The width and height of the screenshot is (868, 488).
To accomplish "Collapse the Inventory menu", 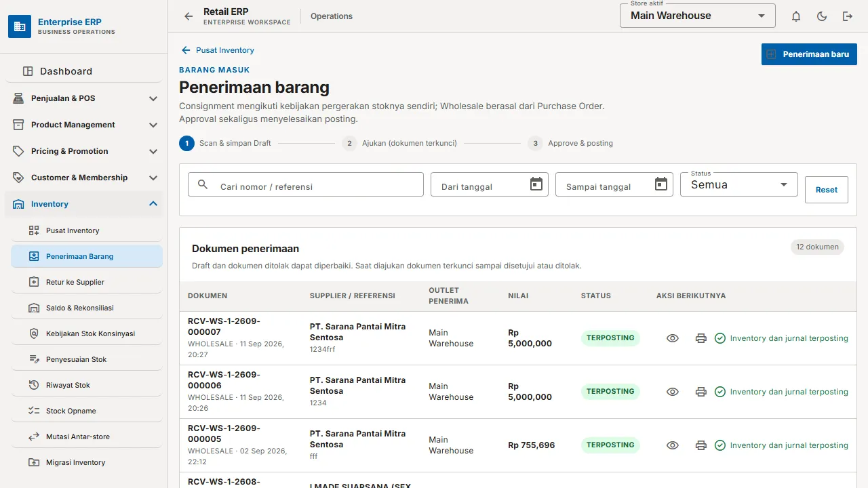I will click(x=84, y=204).
